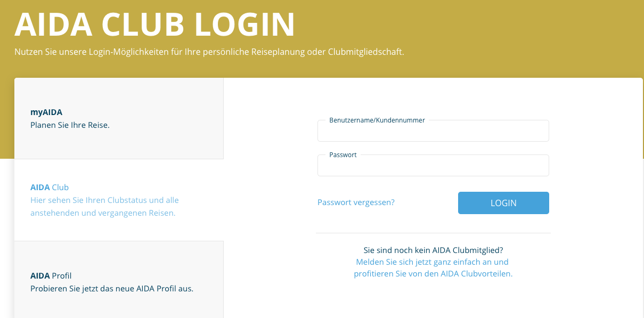Switch to the AIDA Profil tab

pos(118,282)
